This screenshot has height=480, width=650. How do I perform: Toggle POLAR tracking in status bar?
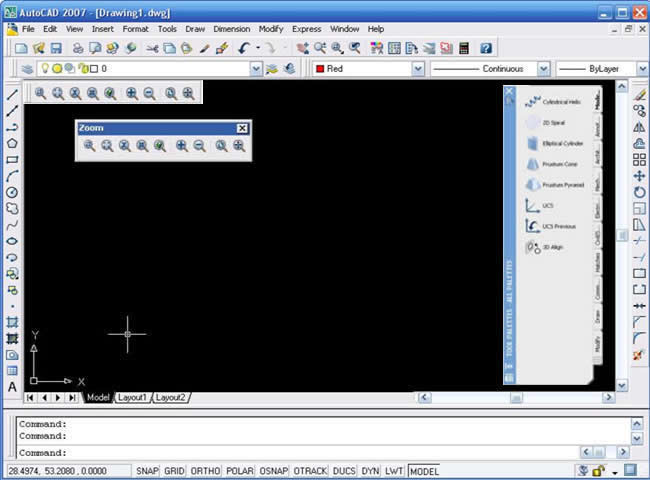[x=240, y=471]
